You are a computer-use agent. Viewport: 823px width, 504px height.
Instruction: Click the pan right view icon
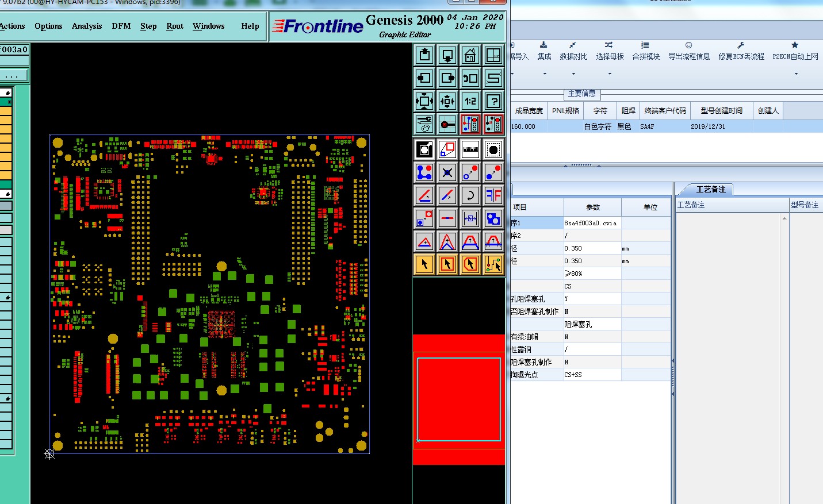click(447, 78)
